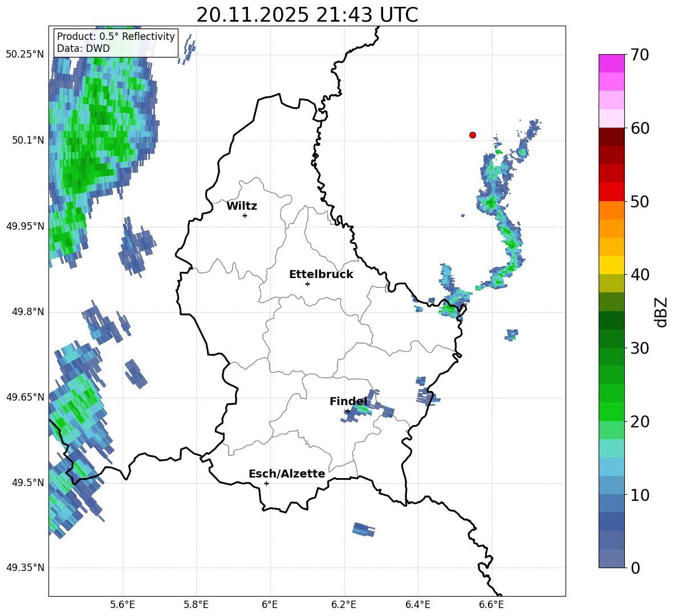Viewport: 675px width, 616px height.
Task: Click the Ettelbruck station cross marker
Action: coord(307,284)
